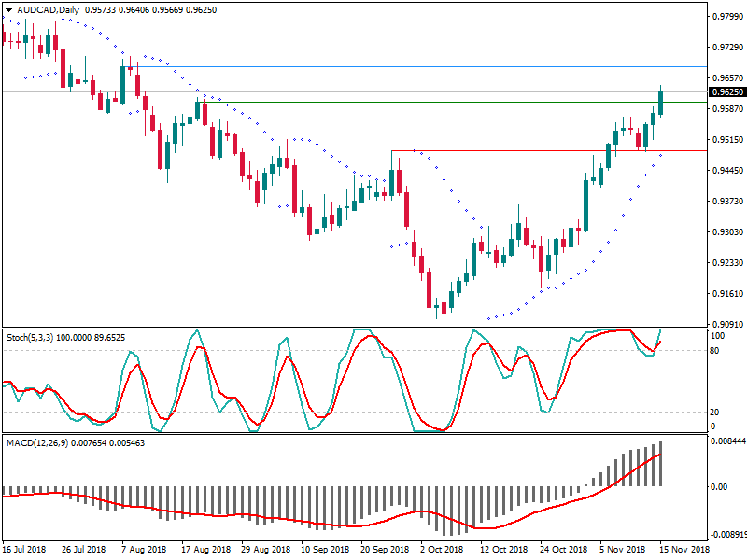Click the 0.93730 price axis value
747x560 pixels.
click(728, 201)
